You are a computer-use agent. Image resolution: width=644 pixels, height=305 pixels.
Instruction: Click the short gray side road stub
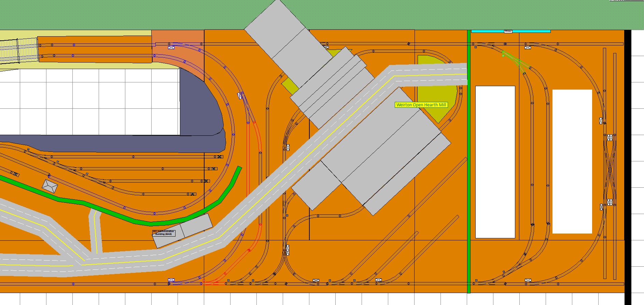coord(96,233)
